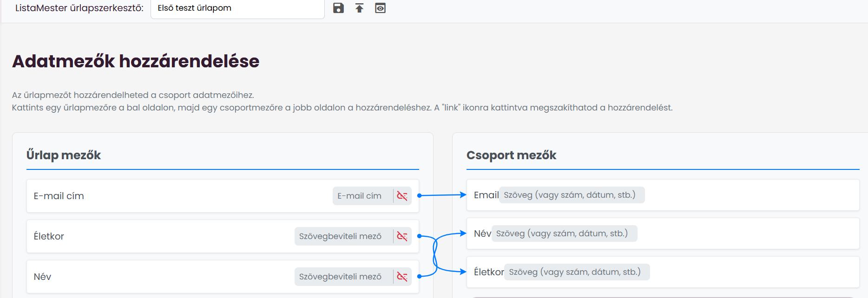Click the type label next to Email
The image size is (868, 298).
pyautogui.click(x=572, y=195)
